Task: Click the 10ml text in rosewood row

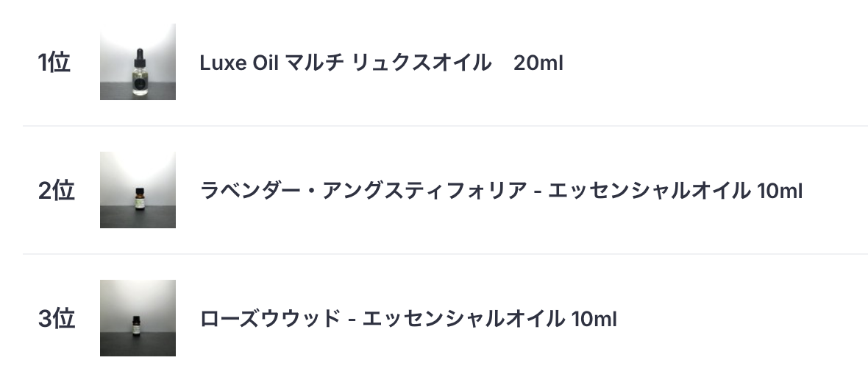Action: [594, 319]
